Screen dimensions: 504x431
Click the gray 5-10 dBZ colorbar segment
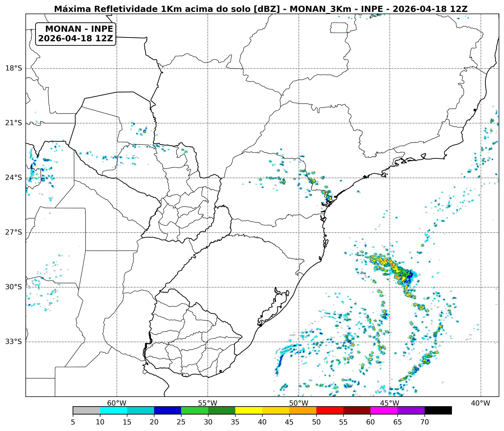pos(86,410)
